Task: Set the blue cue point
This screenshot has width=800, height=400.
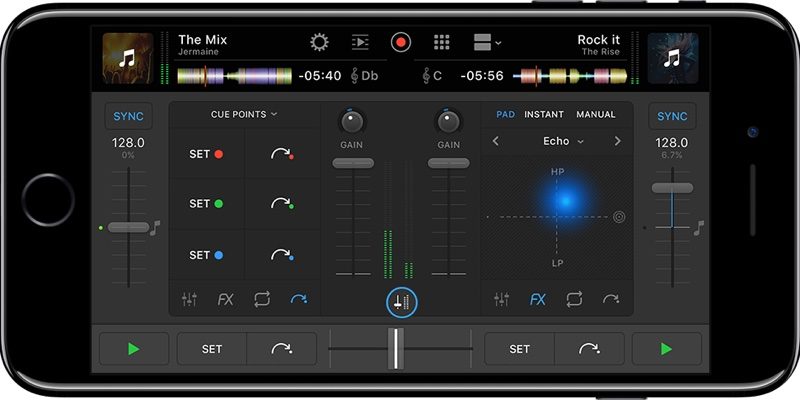Action: 206,255
